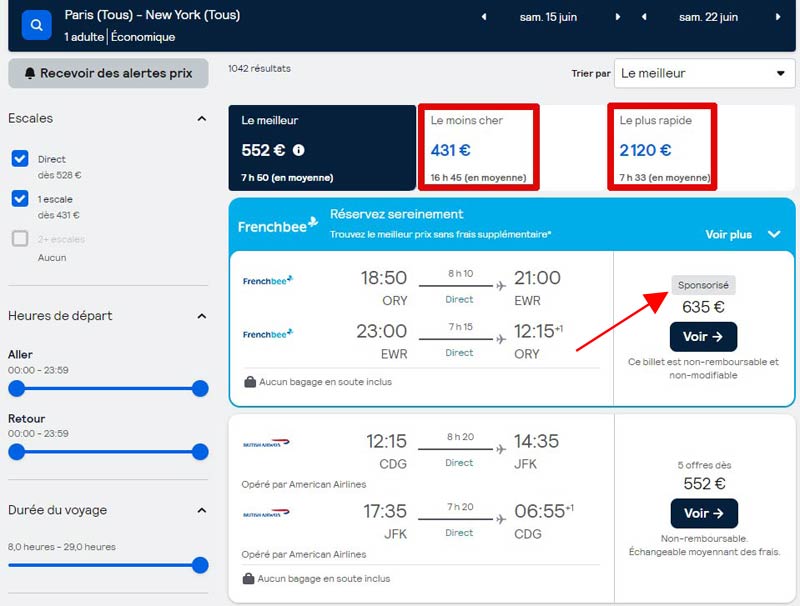Click British Airways logo on 17:35 JFK flight

point(266,513)
